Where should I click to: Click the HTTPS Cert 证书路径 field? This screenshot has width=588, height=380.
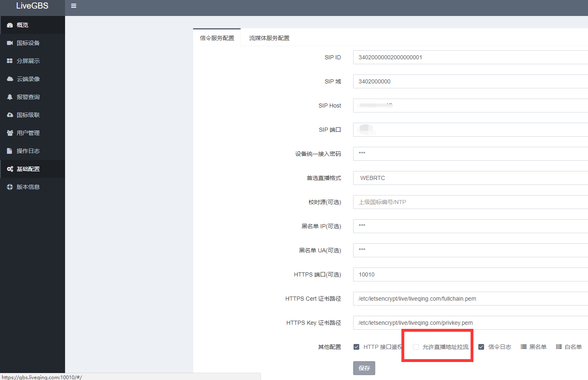pos(471,299)
